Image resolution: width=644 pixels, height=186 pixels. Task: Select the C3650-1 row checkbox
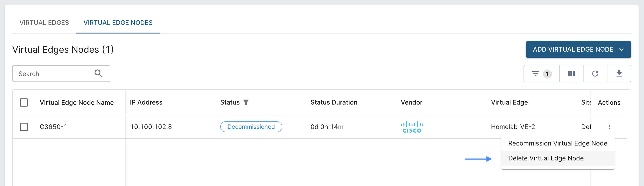[x=24, y=127]
